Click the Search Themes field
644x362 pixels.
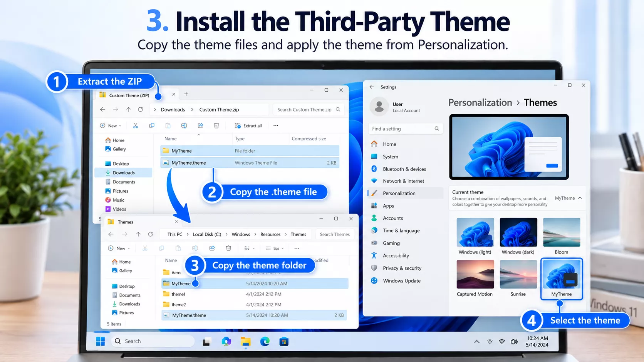pos(335,234)
